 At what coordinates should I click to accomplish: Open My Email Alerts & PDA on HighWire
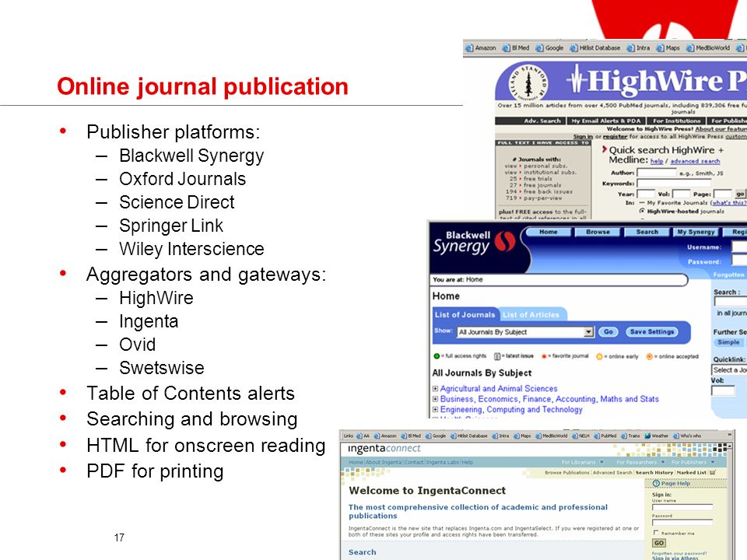pyautogui.click(x=606, y=121)
